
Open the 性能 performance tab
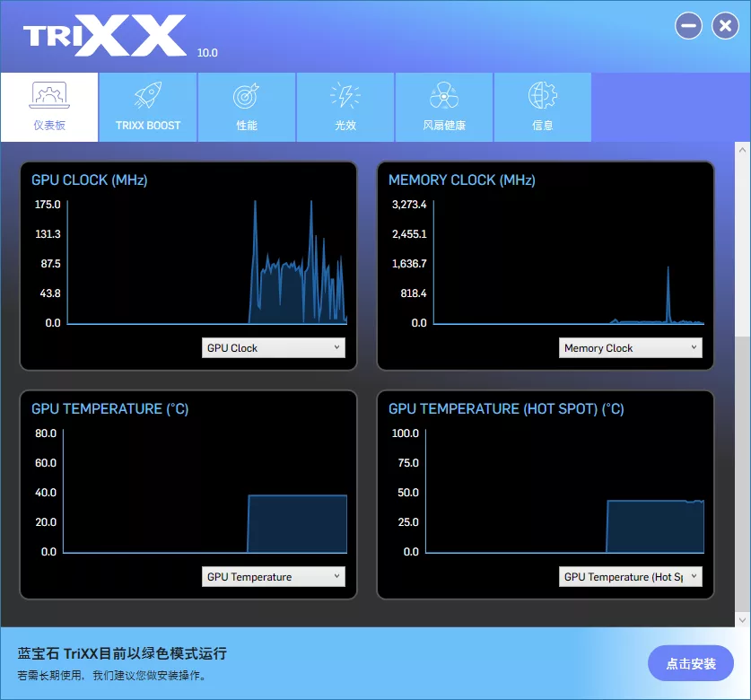point(247,108)
